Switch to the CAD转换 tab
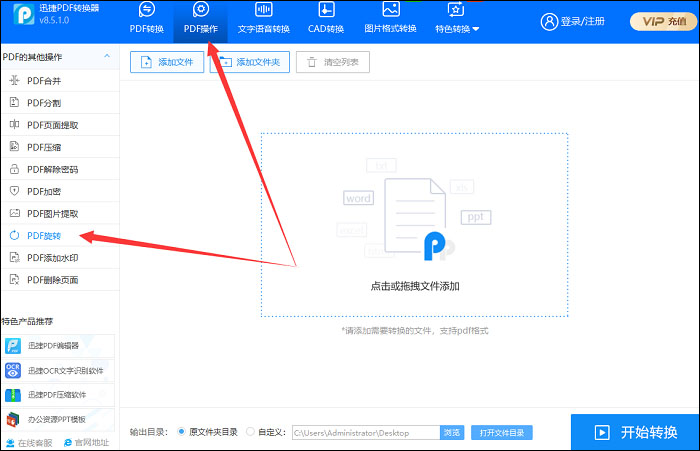Screen dimensions: 700x451 pyautogui.click(x=326, y=19)
